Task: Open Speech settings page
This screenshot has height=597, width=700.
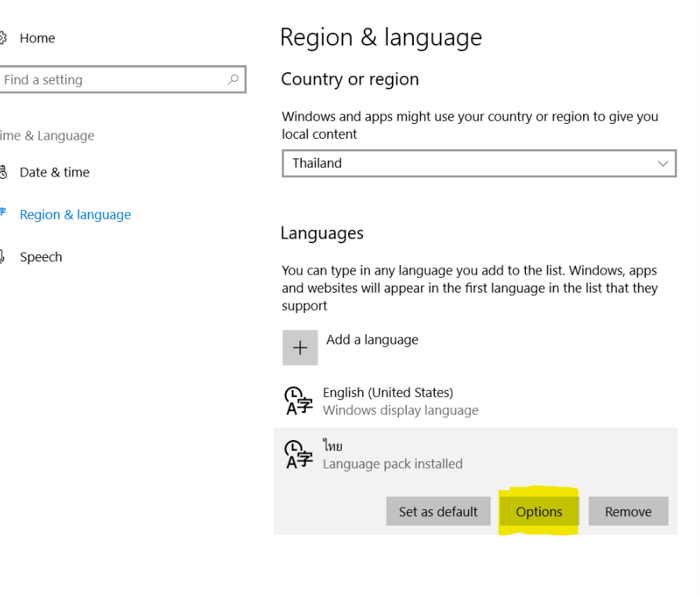Action: click(41, 257)
